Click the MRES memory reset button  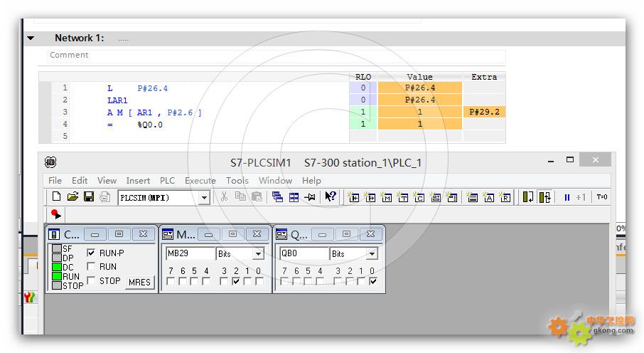coord(139,282)
